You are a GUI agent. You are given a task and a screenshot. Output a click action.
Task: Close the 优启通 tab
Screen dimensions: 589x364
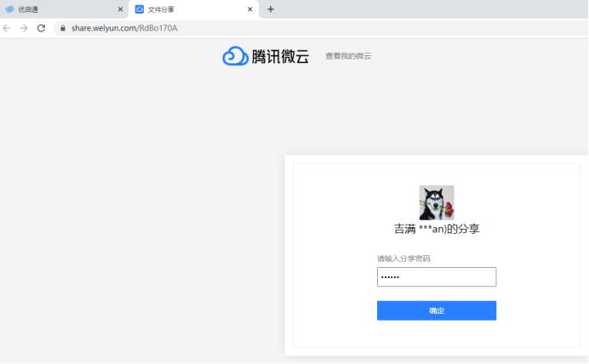click(x=120, y=9)
